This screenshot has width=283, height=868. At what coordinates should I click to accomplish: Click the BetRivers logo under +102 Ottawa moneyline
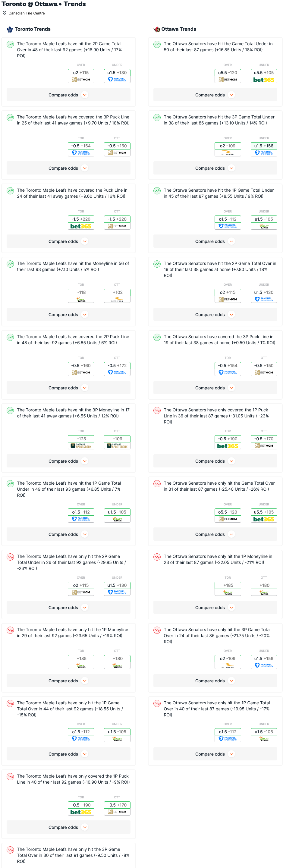[117, 300]
